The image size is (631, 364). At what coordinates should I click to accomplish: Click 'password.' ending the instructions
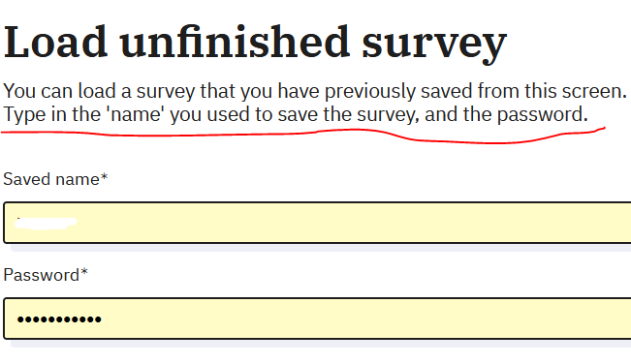[x=543, y=115]
